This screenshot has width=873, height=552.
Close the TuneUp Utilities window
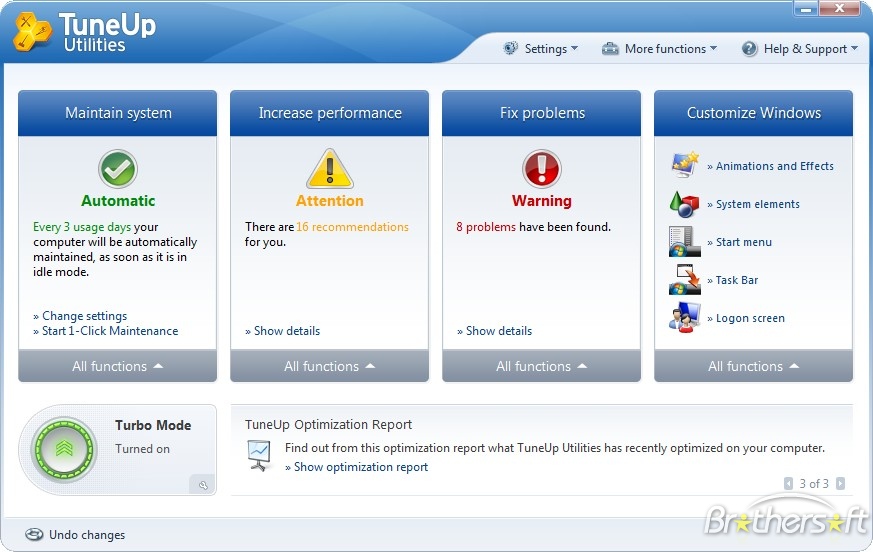tap(840, 8)
